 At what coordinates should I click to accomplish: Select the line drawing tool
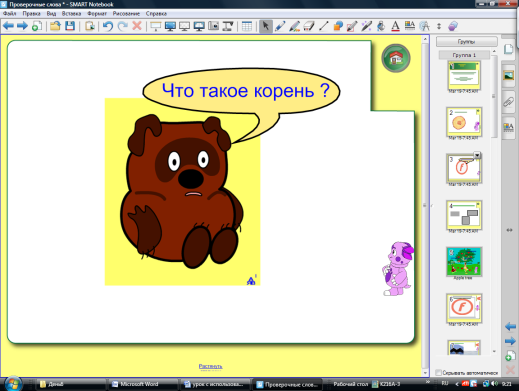[x=324, y=26]
